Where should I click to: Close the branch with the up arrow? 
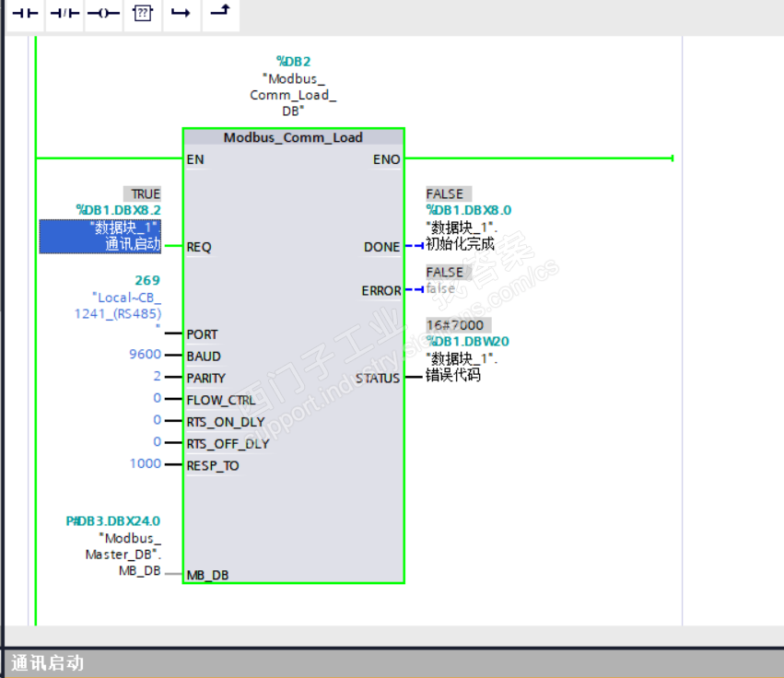pos(220,14)
